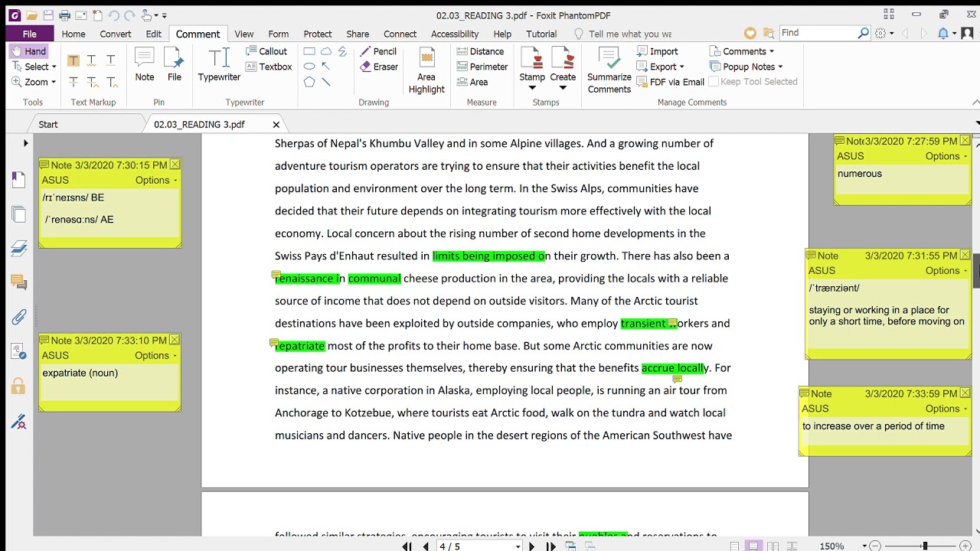Choose the straight Underline markup tool
This screenshot has width=980, height=551.
(x=111, y=60)
